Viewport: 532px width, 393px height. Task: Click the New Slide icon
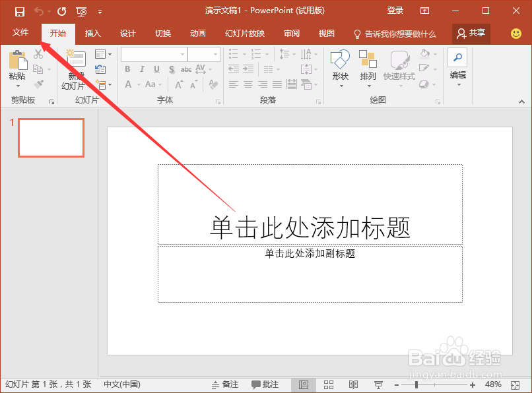coord(76,58)
